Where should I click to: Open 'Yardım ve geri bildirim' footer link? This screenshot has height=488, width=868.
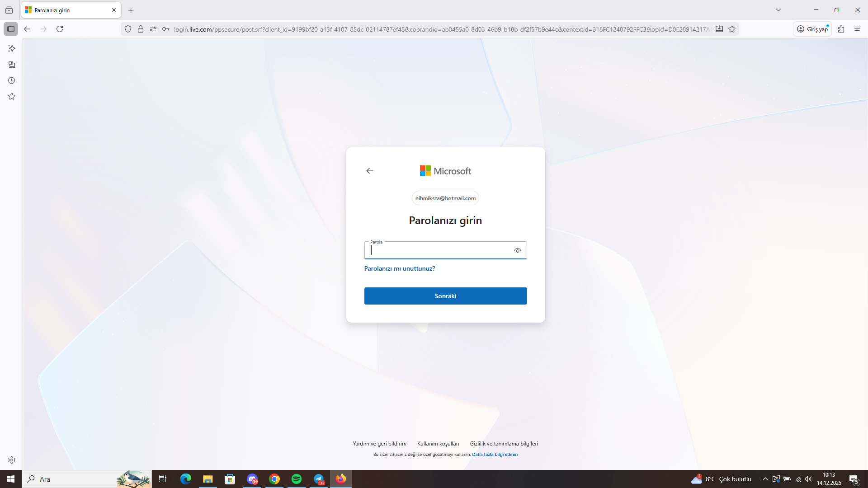pos(380,444)
